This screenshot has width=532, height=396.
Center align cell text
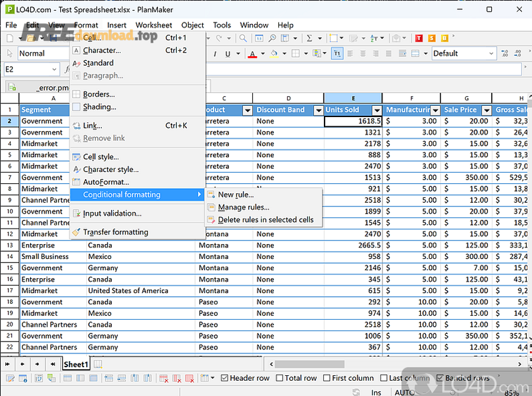pyautogui.click(x=363, y=54)
